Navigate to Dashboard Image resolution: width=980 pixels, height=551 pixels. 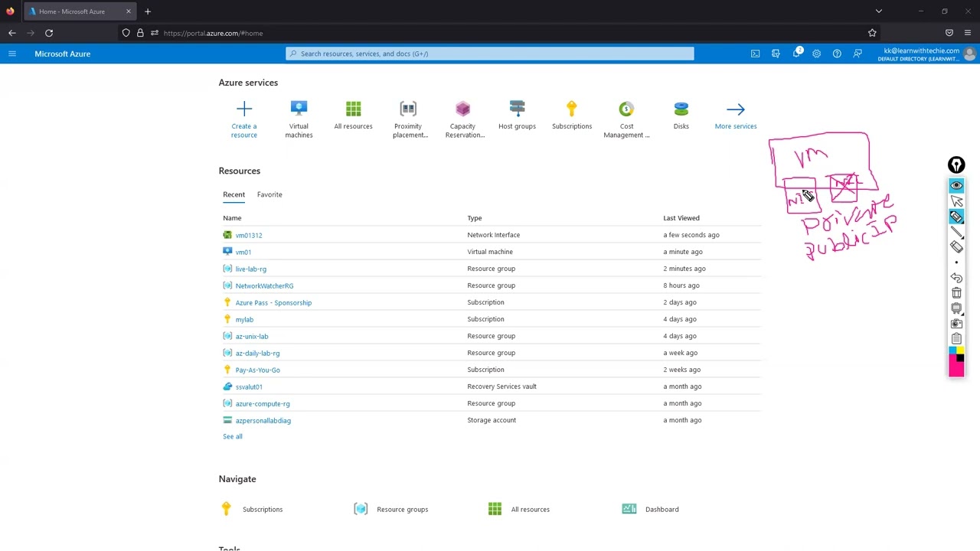pos(651,509)
